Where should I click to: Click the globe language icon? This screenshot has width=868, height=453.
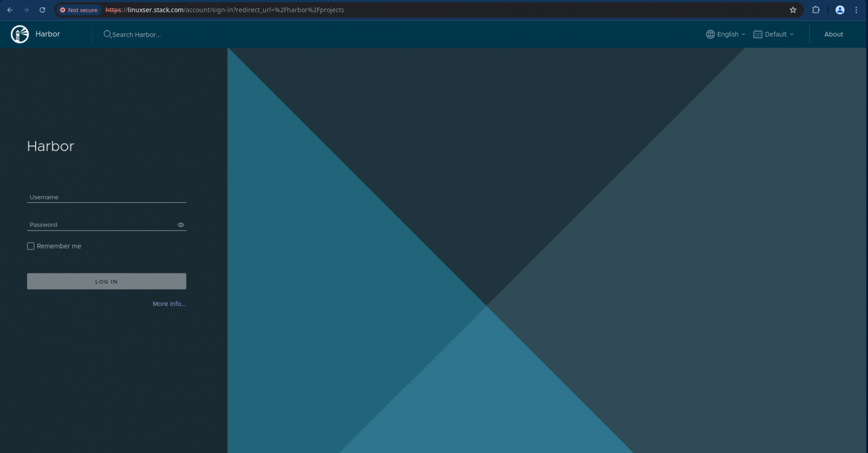point(710,34)
